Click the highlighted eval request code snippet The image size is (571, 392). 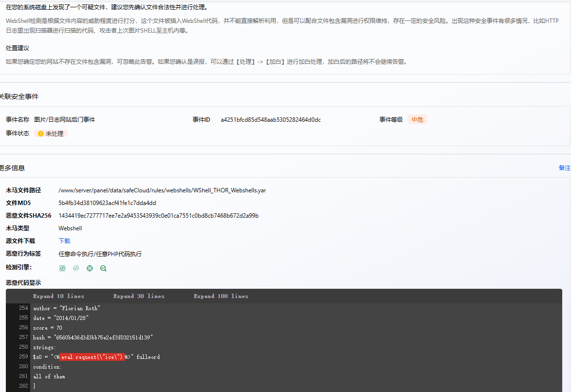[92, 357]
